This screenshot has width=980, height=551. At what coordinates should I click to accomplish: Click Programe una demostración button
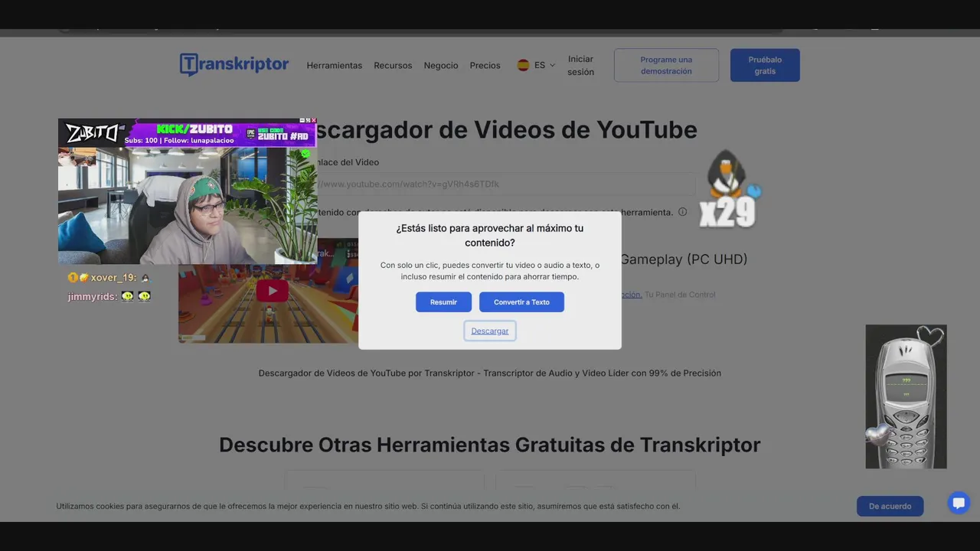[666, 65]
